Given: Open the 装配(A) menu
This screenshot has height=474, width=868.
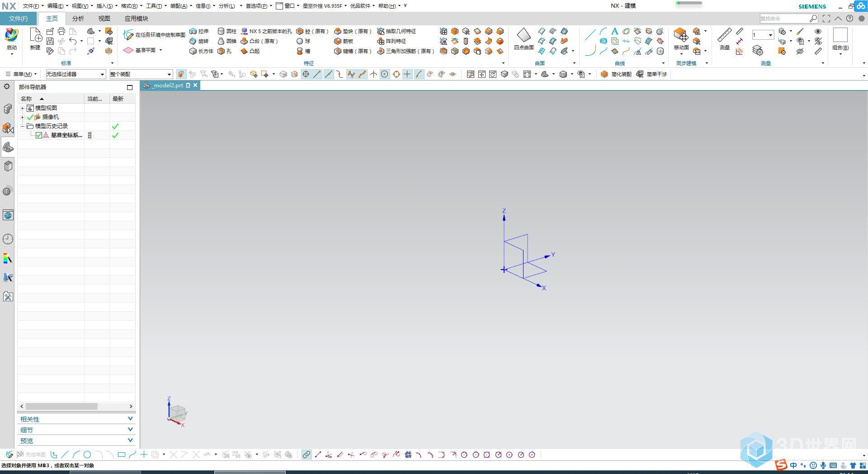Looking at the screenshot, I should (x=181, y=6).
